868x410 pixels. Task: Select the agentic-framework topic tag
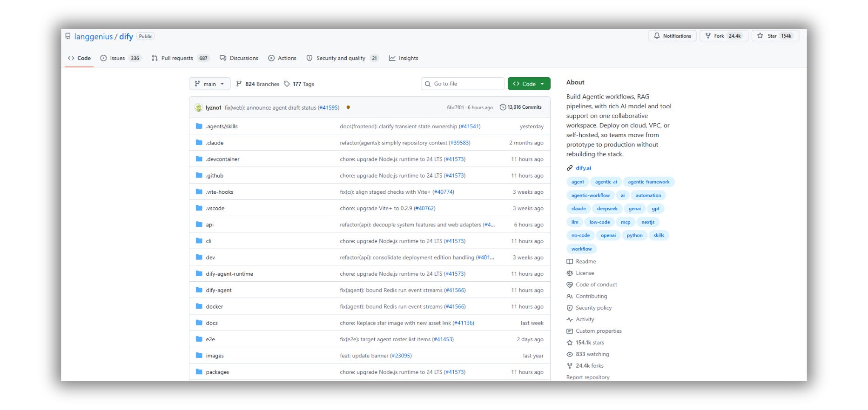pyautogui.click(x=648, y=182)
